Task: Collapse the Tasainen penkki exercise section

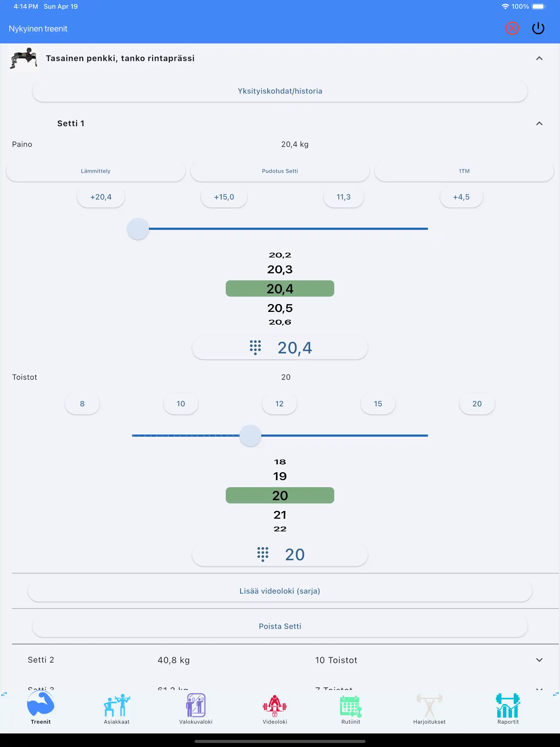Action: 539,58
